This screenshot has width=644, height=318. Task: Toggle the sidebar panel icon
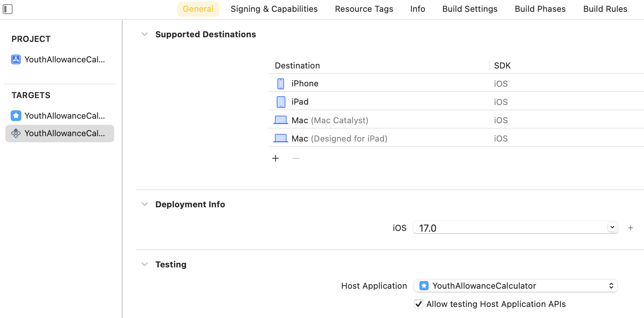click(x=8, y=9)
